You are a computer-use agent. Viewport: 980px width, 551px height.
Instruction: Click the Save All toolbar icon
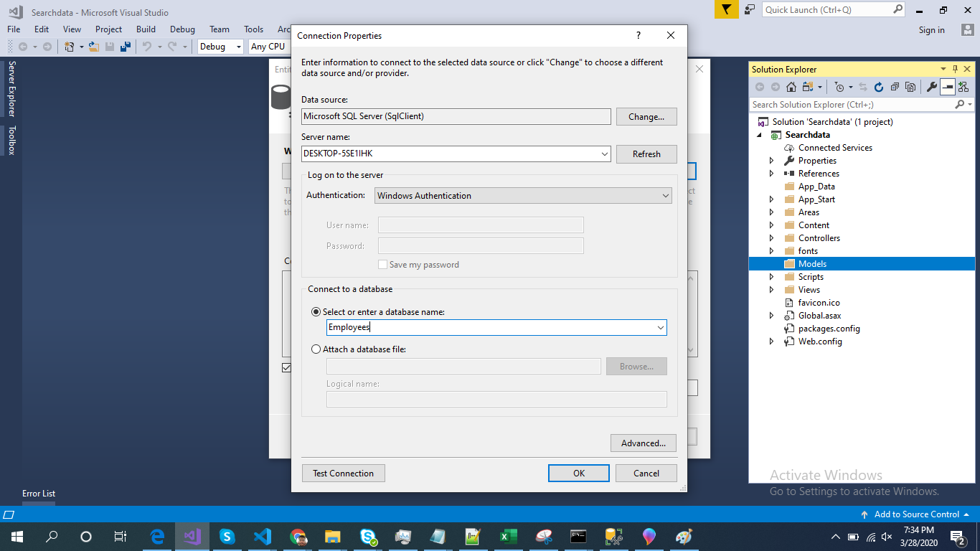[x=126, y=47]
